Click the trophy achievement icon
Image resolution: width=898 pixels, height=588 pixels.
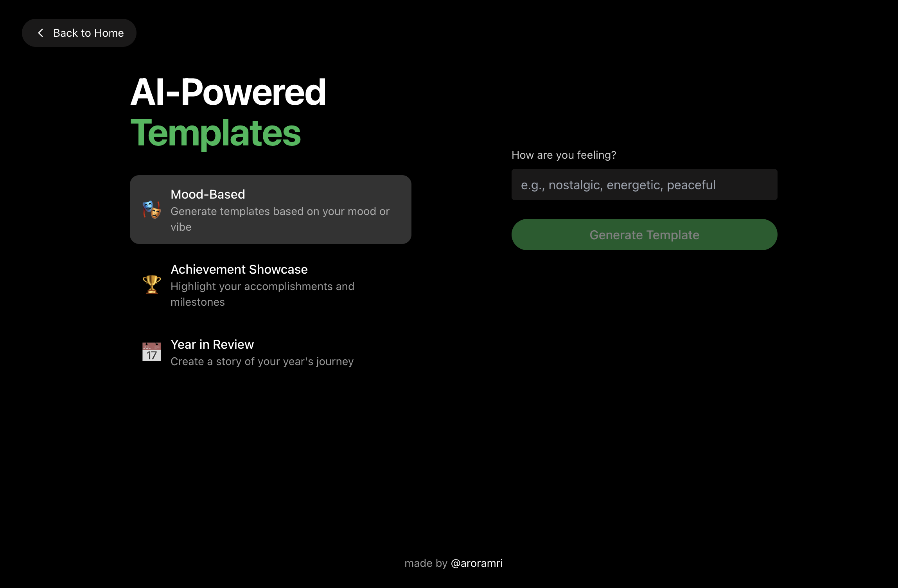(152, 285)
